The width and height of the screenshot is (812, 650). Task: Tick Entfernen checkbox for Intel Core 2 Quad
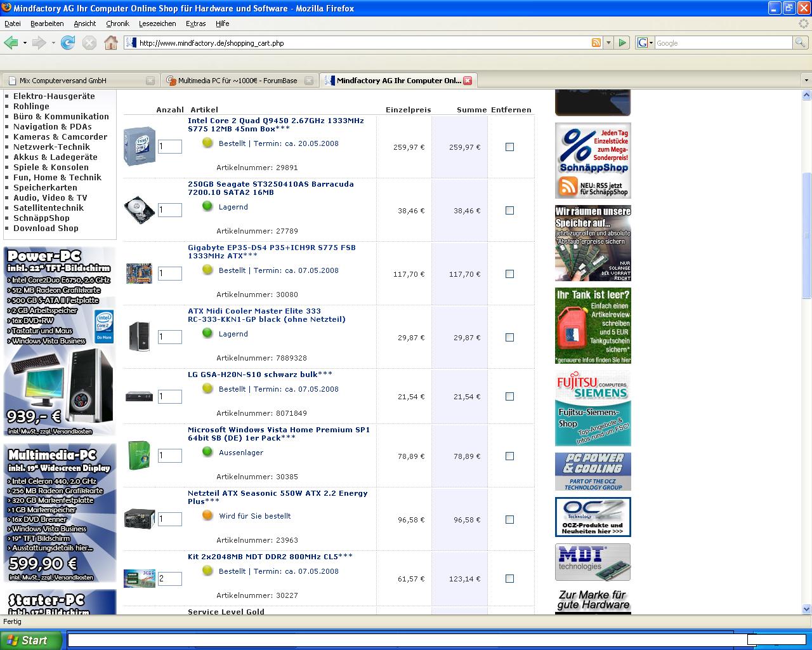click(x=509, y=147)
